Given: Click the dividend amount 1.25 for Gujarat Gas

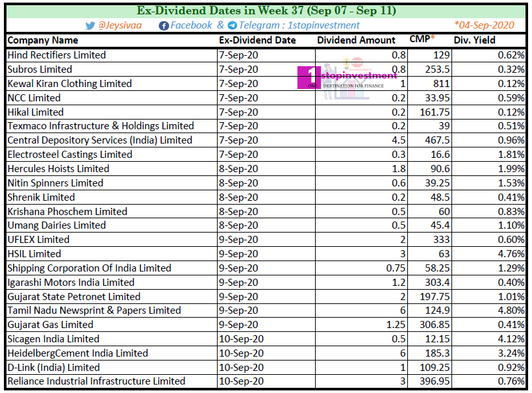Looking at the screenshot, I should (x=396, y=325).
